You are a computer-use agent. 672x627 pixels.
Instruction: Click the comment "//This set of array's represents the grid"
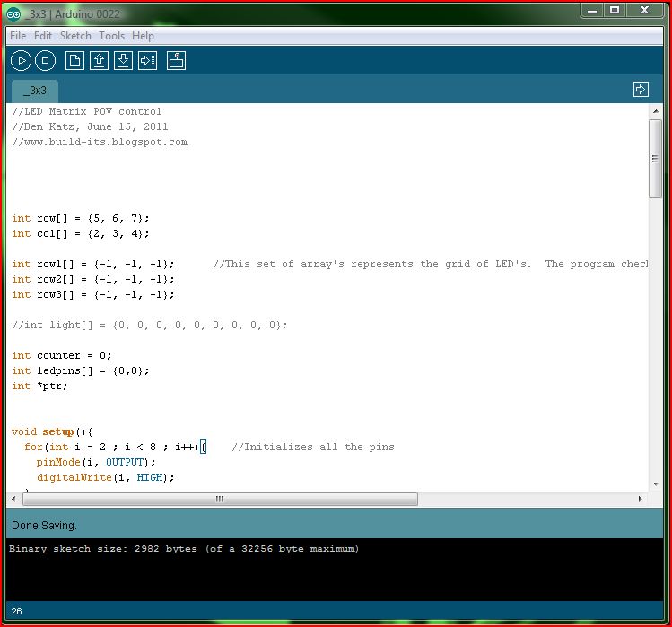point(343,264)
